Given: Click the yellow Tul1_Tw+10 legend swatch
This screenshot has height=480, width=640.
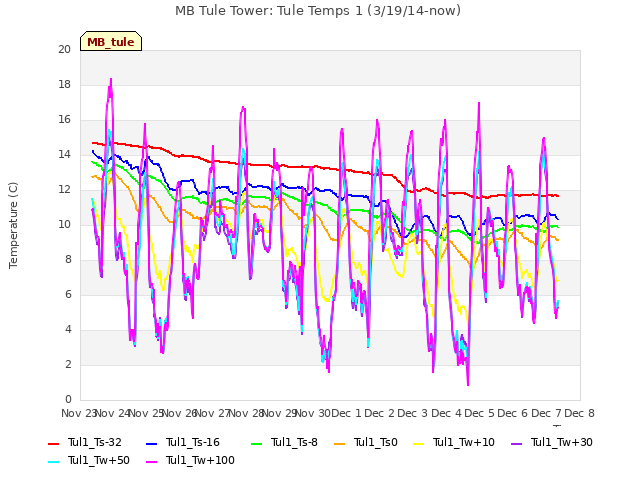Looking at the screenshot, I should (419, 444).
